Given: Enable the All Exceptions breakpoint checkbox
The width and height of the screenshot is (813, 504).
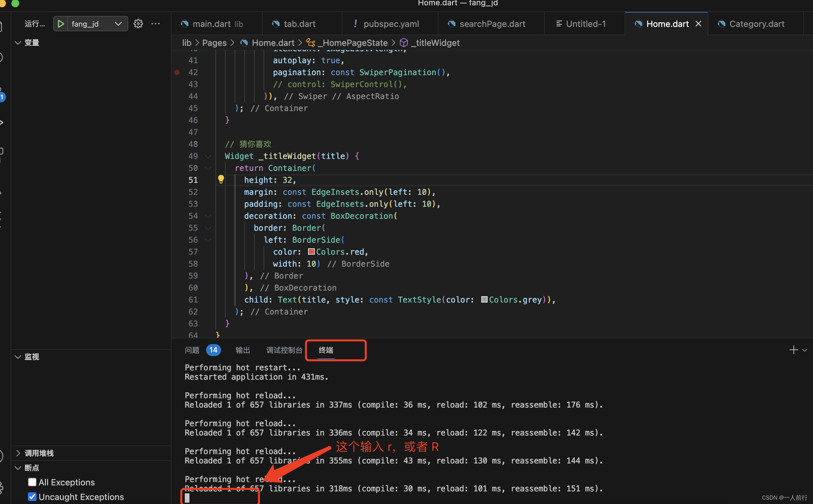Looking at the screenshot, I should (x=32, y=482).
